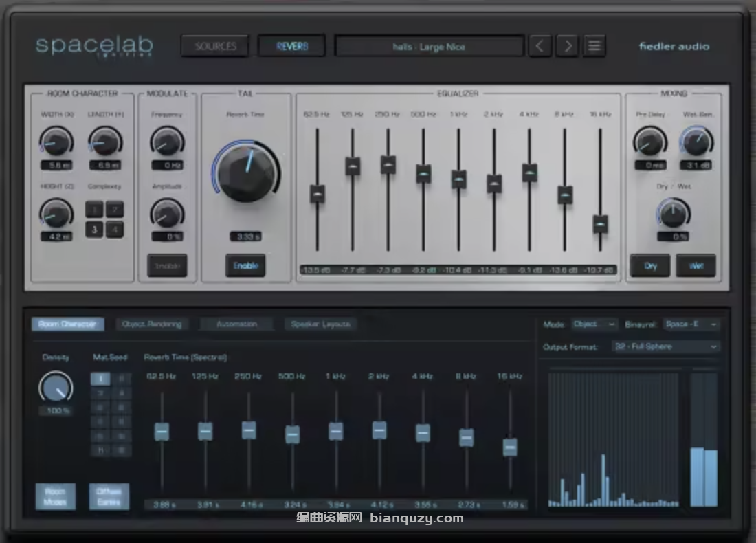Switch to the Object Rendering tab
756x543 pixels.
click(x=151, y=324)
